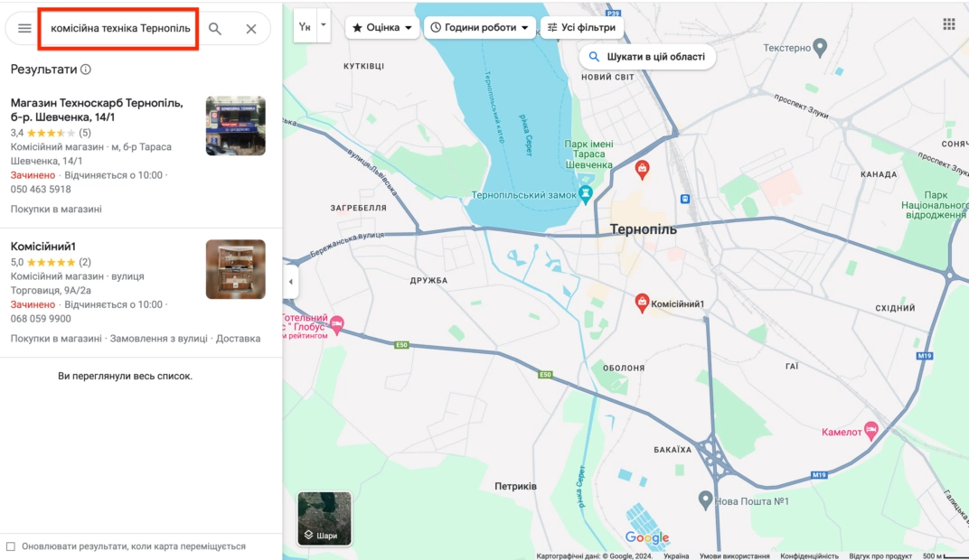Click the Петриків map label

coord(515,487)
